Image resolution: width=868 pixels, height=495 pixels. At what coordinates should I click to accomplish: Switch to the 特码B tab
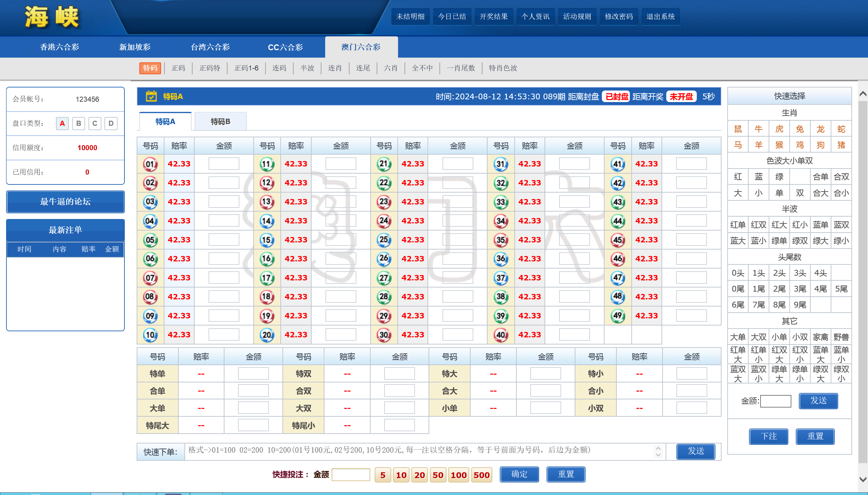click(x=220, y=122)
